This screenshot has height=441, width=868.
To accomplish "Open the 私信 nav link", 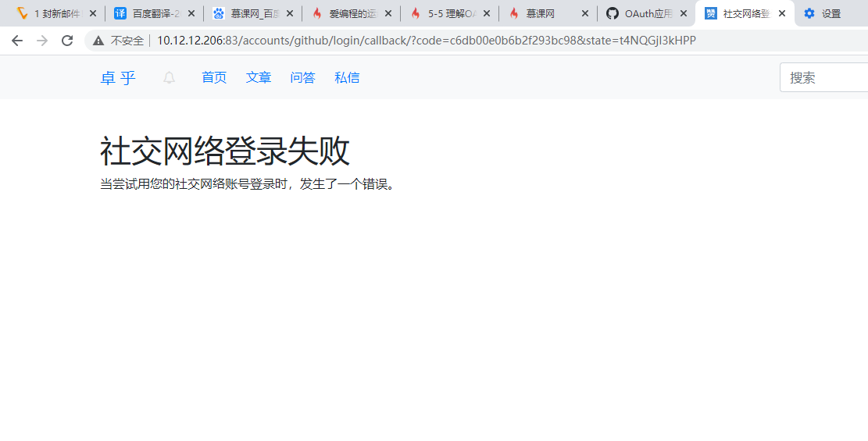I will (347, 77).
